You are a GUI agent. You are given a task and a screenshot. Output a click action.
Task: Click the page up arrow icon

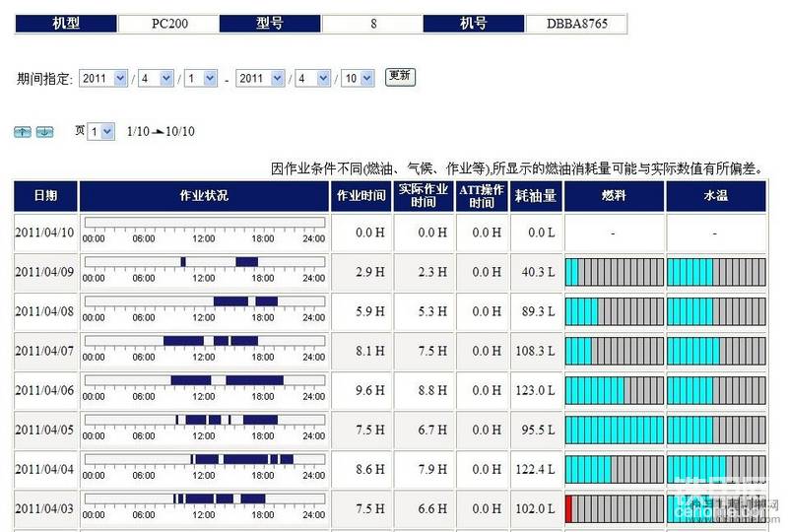pos(22,132)
